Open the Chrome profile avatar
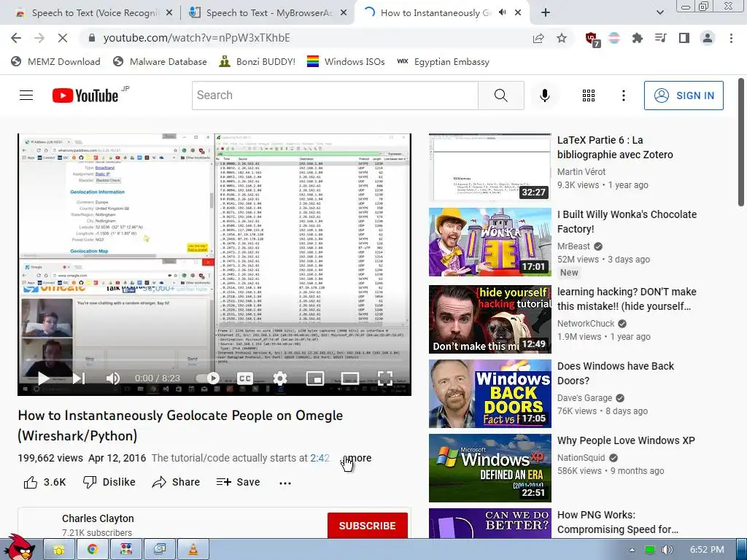The height and width of the screenshot is (560, 747). pos(708,38)
